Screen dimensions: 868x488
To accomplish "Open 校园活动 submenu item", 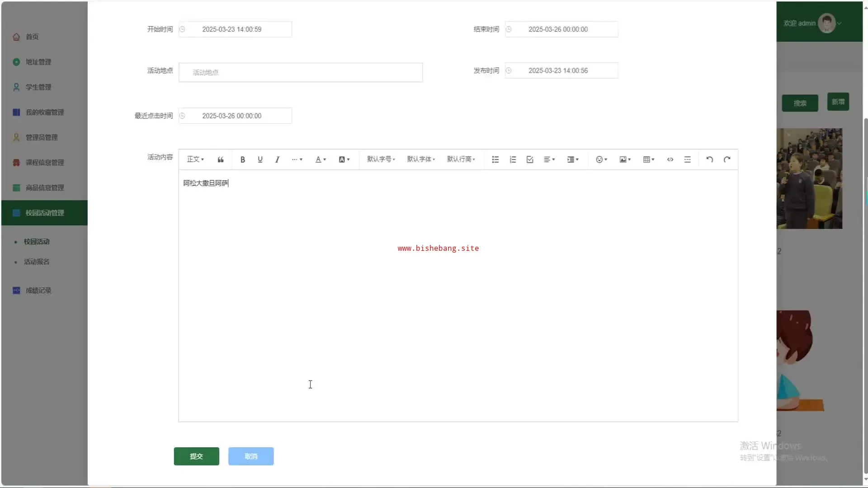I will (37, 242).
